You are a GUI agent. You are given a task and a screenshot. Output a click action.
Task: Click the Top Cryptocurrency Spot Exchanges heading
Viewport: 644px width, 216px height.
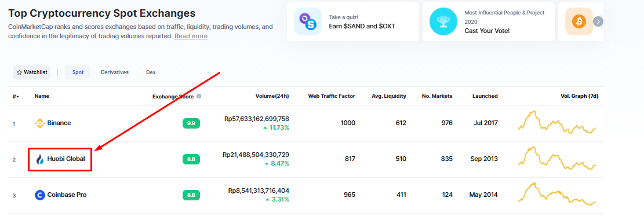[x=102, y=13]
